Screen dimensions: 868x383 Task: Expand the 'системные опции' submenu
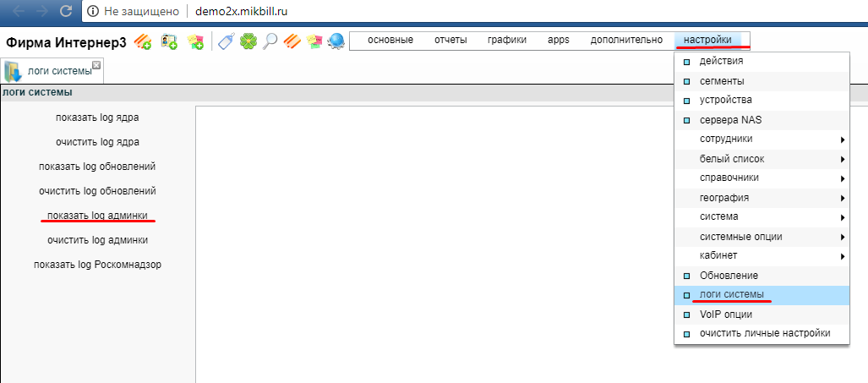[740, 236]
